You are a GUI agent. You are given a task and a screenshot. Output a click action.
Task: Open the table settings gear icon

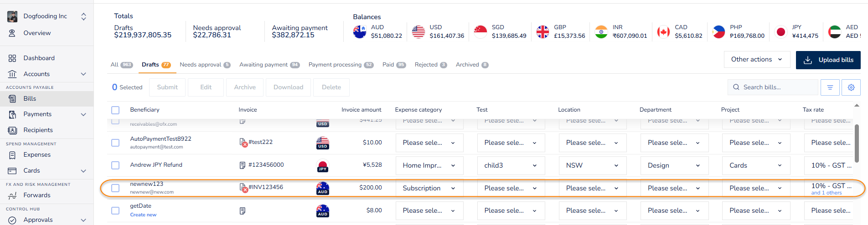point(851,87)
